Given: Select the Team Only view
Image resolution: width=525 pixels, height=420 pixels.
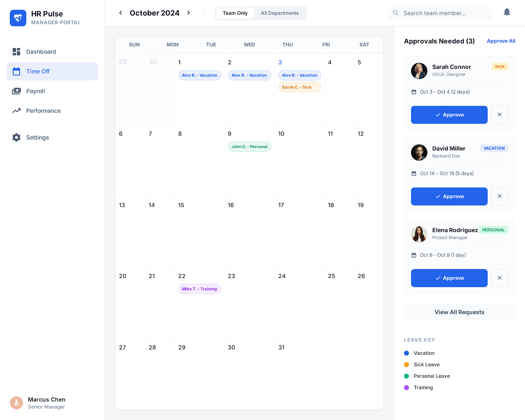Looking at the screenshot, I should tap(235, 13).
